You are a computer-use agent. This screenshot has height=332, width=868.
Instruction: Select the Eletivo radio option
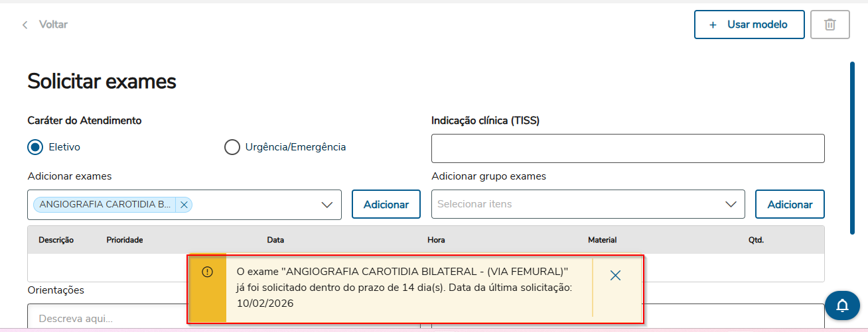click(35, 147)
